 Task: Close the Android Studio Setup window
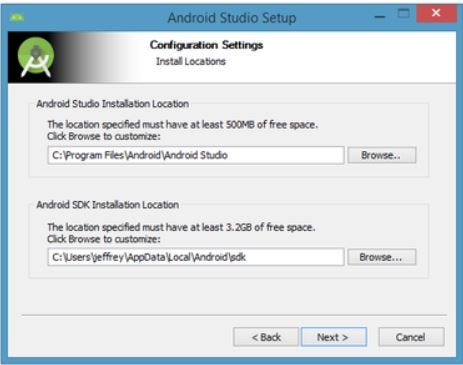click(436, 14)
